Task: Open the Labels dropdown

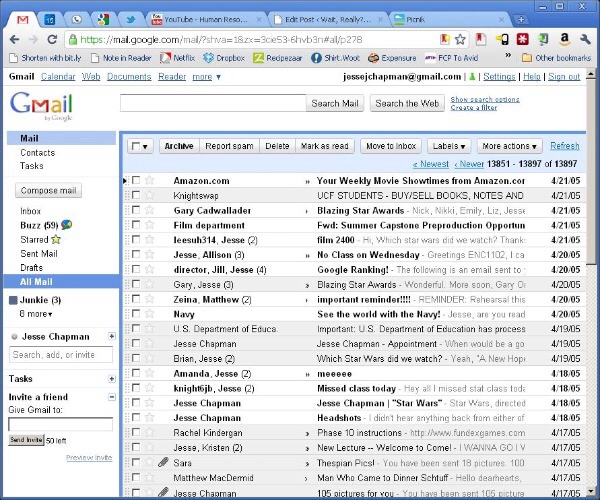Action: [x=452, y=146]
